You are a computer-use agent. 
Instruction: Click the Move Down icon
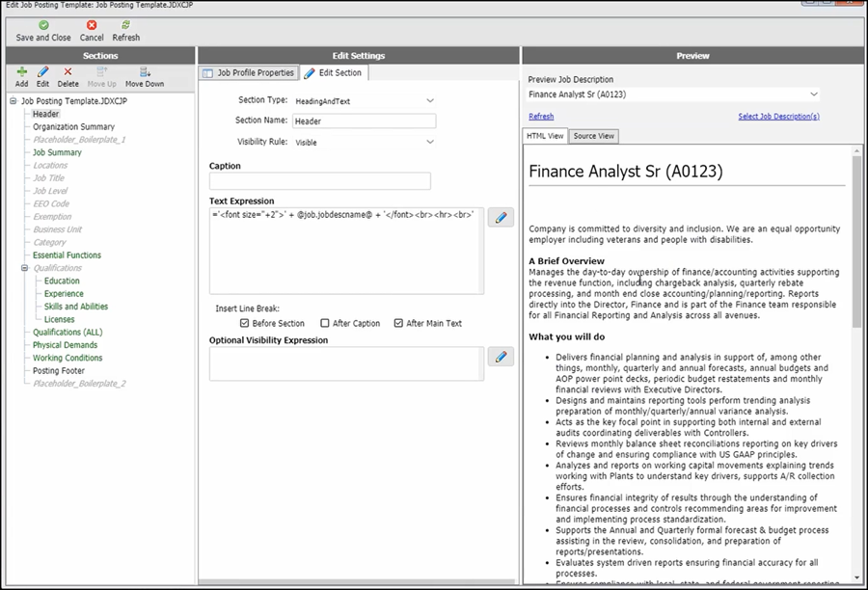tap(145, 71)
